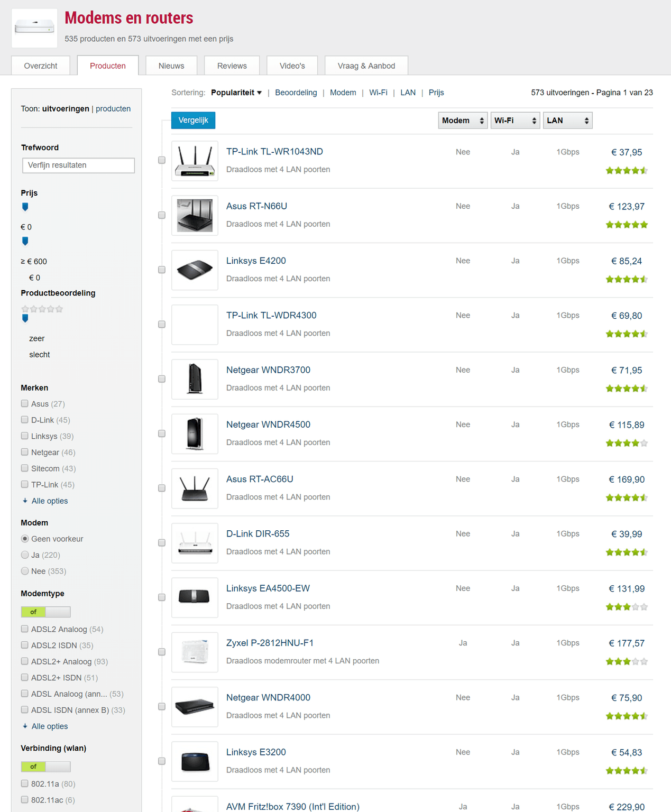This screenshot has width=671, height=812.
Task: Open the Video's tab
Action: (x=292, y=66)
